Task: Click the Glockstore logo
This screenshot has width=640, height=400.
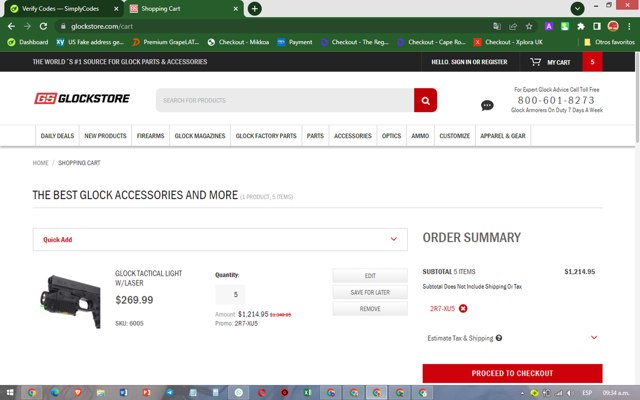Action: pyautogui.click(x=82, y=98)
